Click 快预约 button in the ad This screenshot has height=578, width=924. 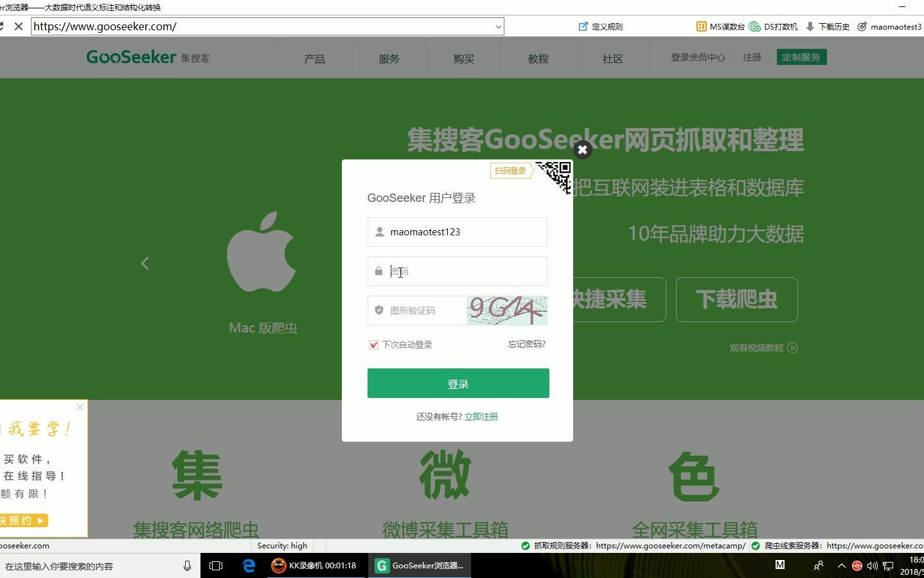click(24, 520)
